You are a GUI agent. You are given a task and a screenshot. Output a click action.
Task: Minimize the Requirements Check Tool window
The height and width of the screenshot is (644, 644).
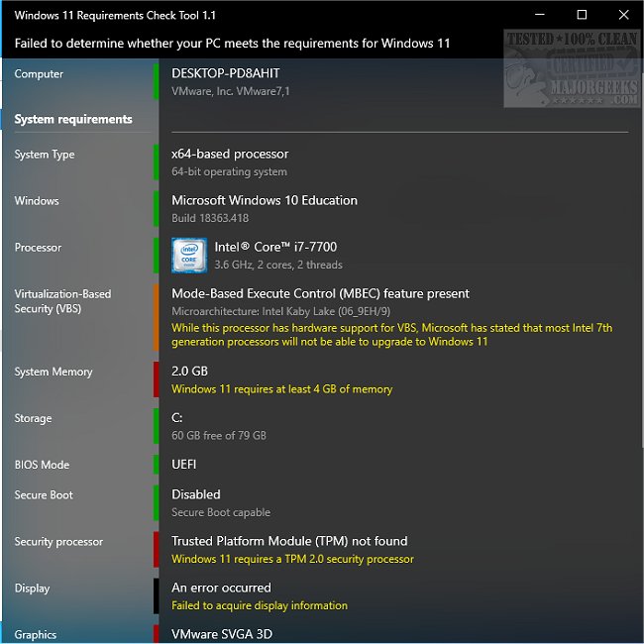click(x=539, y=15)
